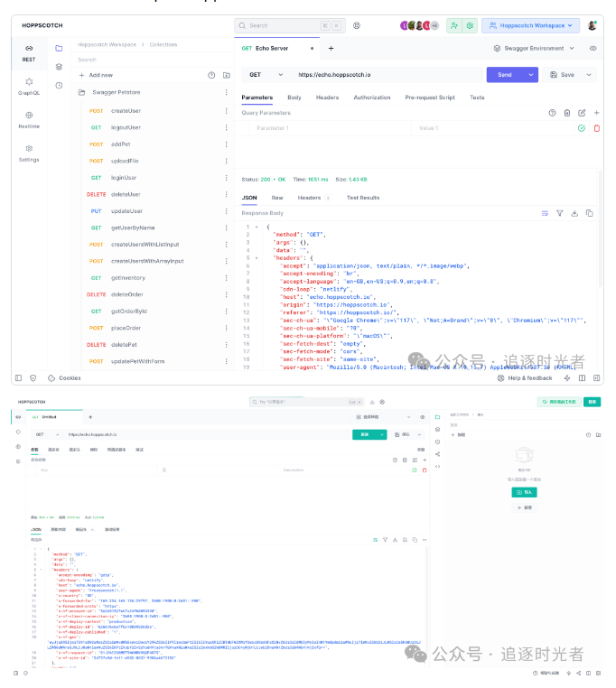Open help icon beside Add new
This screenshot has height=688, width=616.
(211, 75)
